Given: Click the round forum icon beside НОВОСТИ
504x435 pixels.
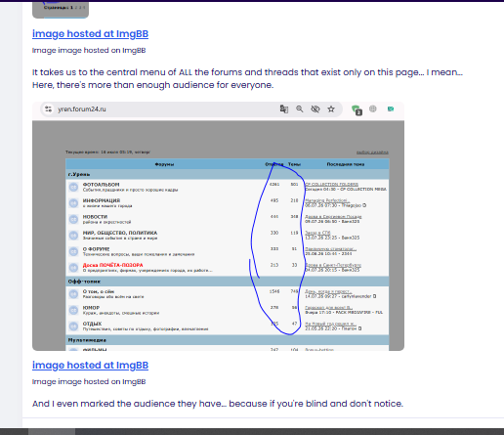Looking at the screenshot, I should point(73,219).
